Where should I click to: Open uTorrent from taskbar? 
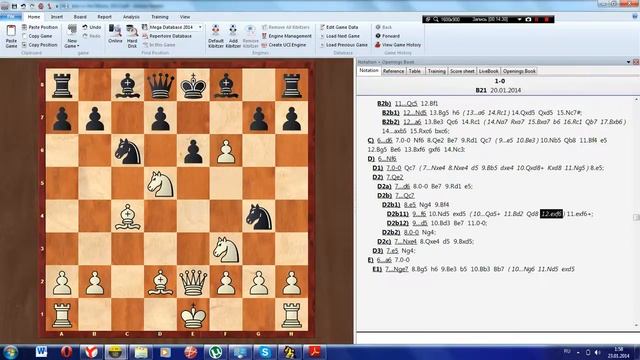215,352
